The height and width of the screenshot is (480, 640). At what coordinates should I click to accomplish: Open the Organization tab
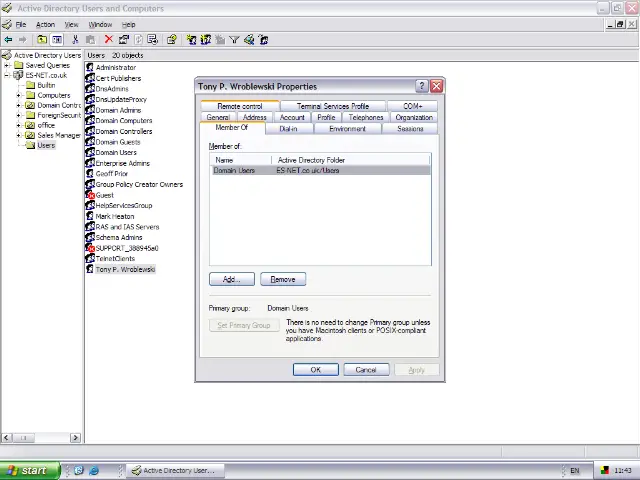414,117
